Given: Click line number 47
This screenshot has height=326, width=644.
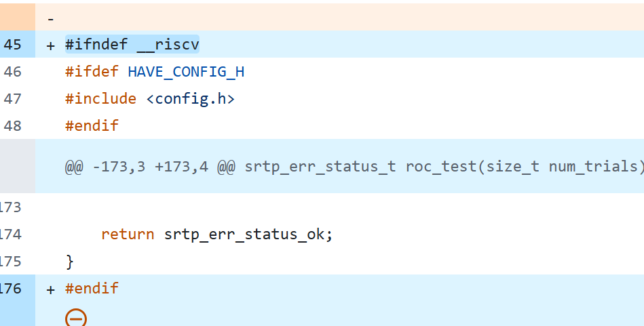Looking at the screenshot, I should (13, 99).
